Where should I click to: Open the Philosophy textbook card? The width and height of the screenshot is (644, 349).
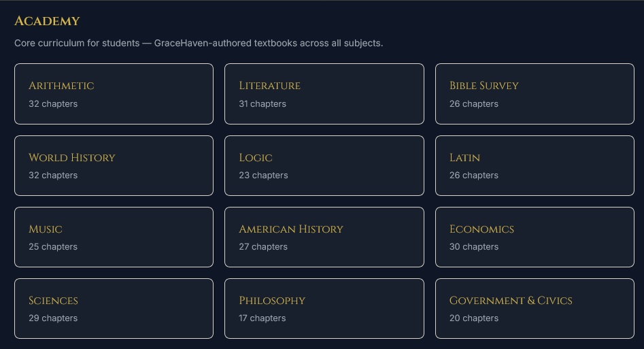click(x=324, y=309)
